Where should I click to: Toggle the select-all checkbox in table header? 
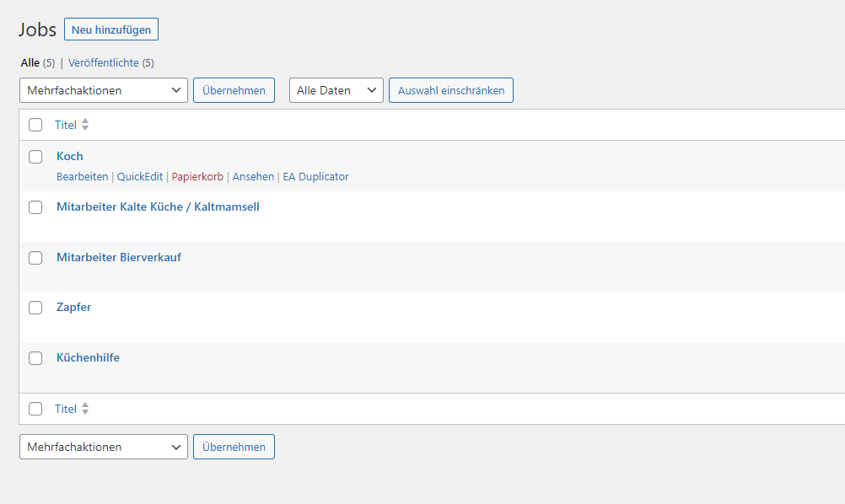click(x=35, y=125)
